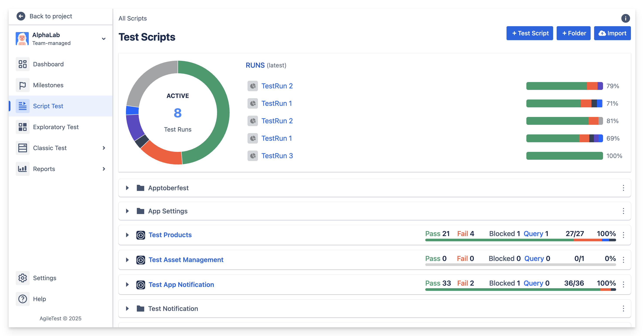Open the three-dot menu for Apptoberfest

click(623, 188)
